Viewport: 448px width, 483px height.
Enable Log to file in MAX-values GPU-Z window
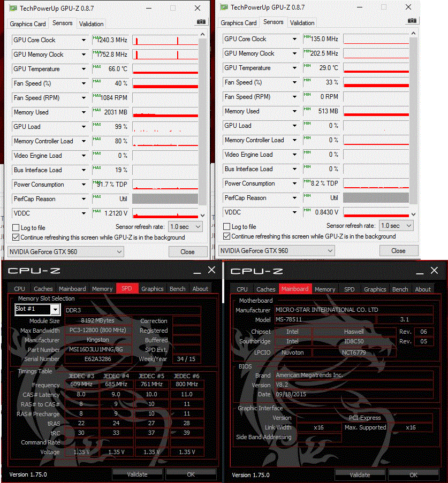16,228
